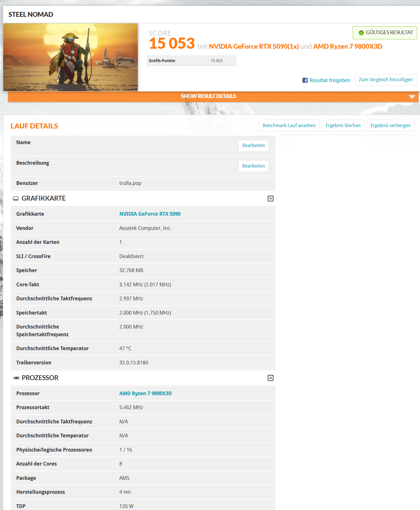Viewport: 420px width, 510px height.
Task: Click the Steel Nomad benchmark thumbnail
Action: coord(70,57)
